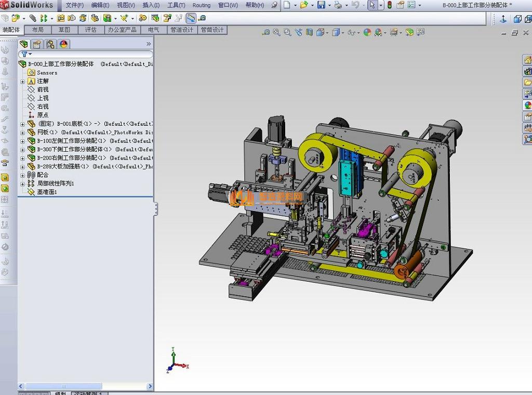Open the 工具(T) menu
Screen dimensions: 532x395
(176, 5)
